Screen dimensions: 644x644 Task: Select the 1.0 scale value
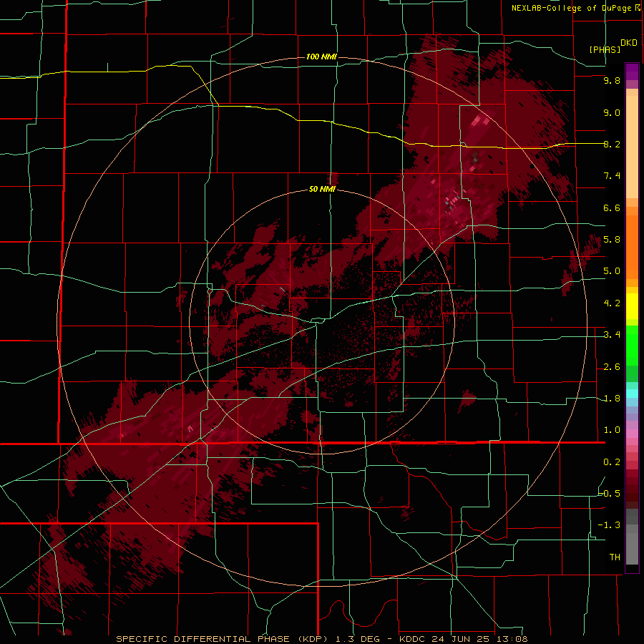pos(612,430)
